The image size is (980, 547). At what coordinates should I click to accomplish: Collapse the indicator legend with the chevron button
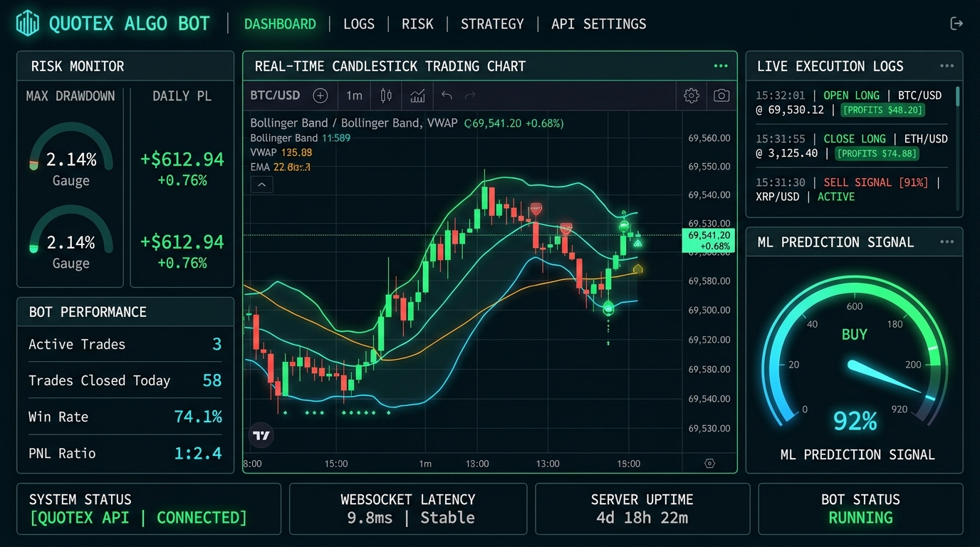coord(261,185)
